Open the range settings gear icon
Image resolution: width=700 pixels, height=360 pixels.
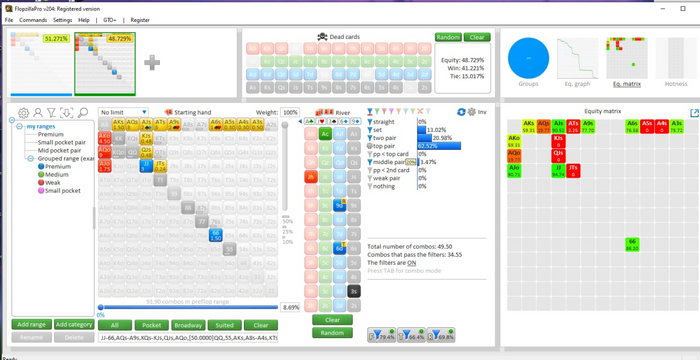(23, 113)
